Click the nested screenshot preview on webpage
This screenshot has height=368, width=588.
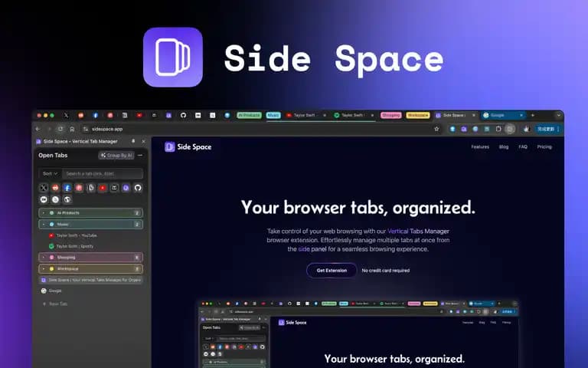pyautogui.click(x=358, y=333)
